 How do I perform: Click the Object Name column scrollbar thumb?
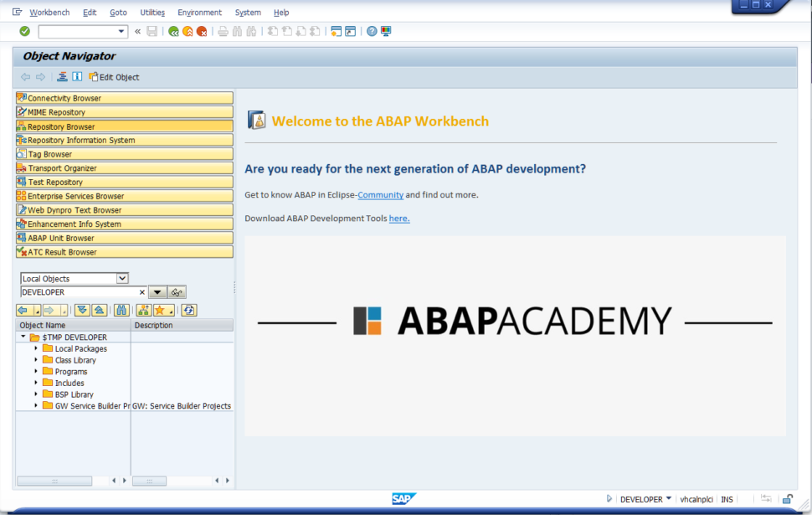55,481
